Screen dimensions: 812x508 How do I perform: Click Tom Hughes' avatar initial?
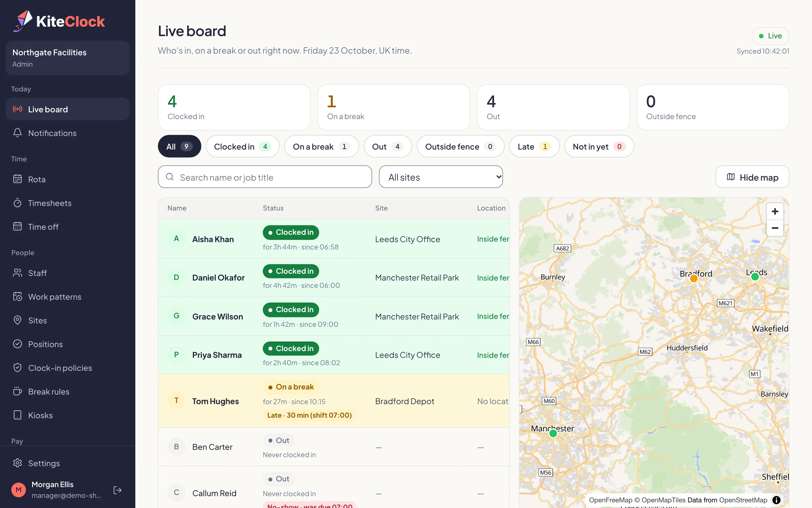pyautogui.click(x=176, y=400)
